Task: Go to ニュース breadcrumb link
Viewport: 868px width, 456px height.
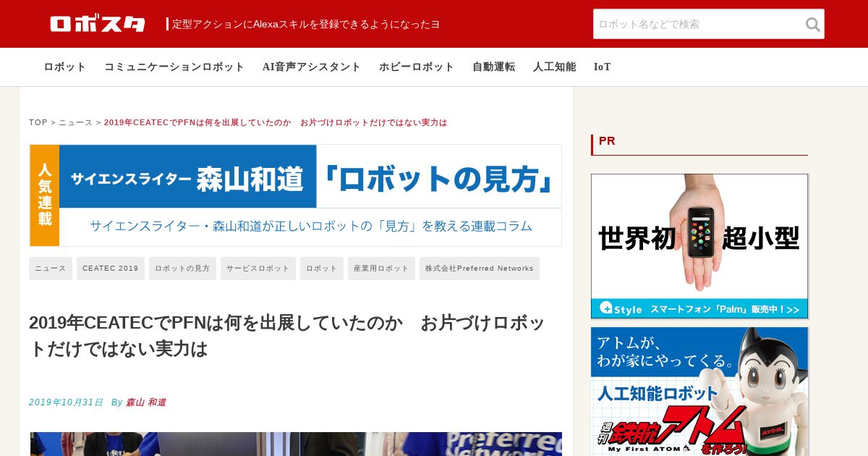Action: 76,122
